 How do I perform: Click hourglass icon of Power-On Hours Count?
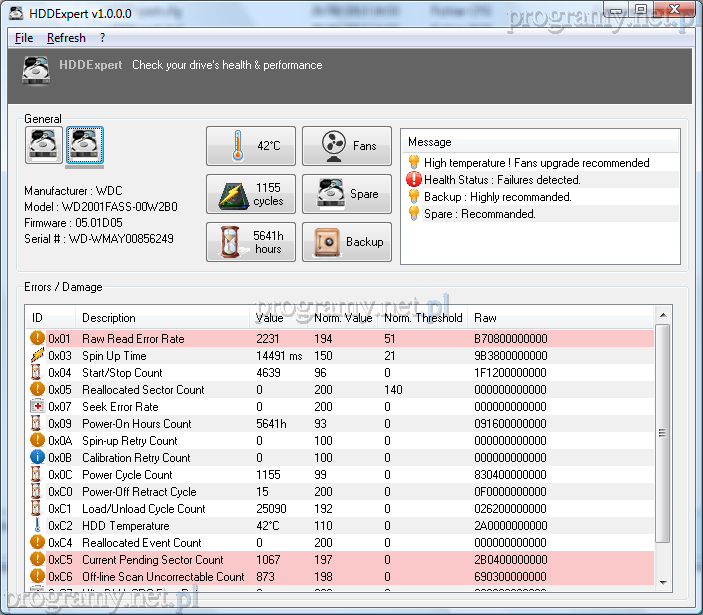pyautogui.click(x=36, y=423)
